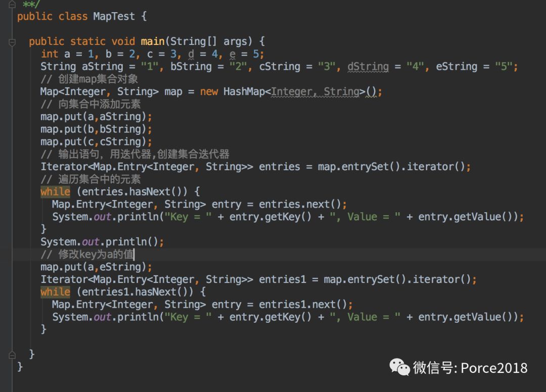Collapse the main method using its gutter fold marker

click(x=12, y=42)
